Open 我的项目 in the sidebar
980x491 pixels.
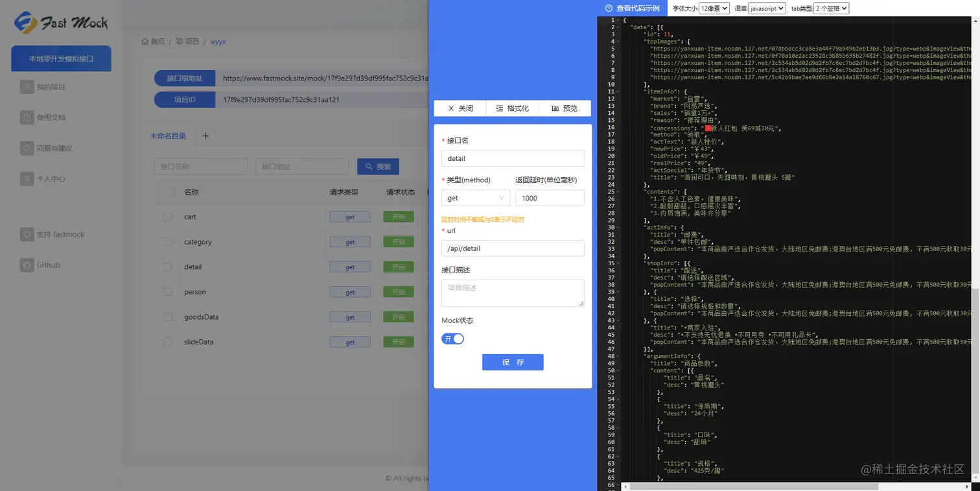point(51,86)
